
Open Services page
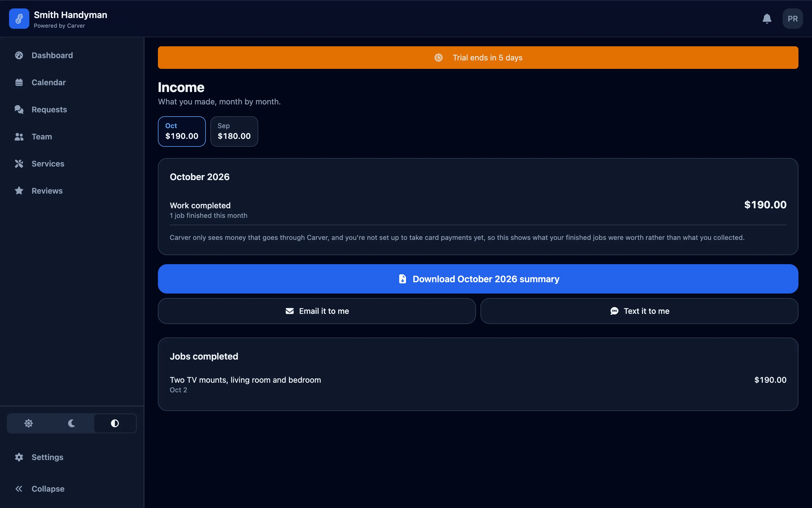[72, 164]
